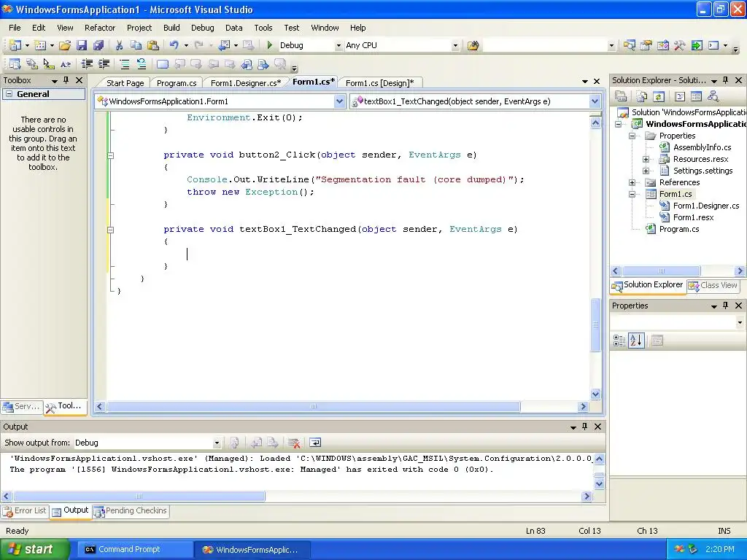The image size is (747, 560).
Task: Click the Output pane horizontal scrollbar thumb
Action: pos(139,496)
